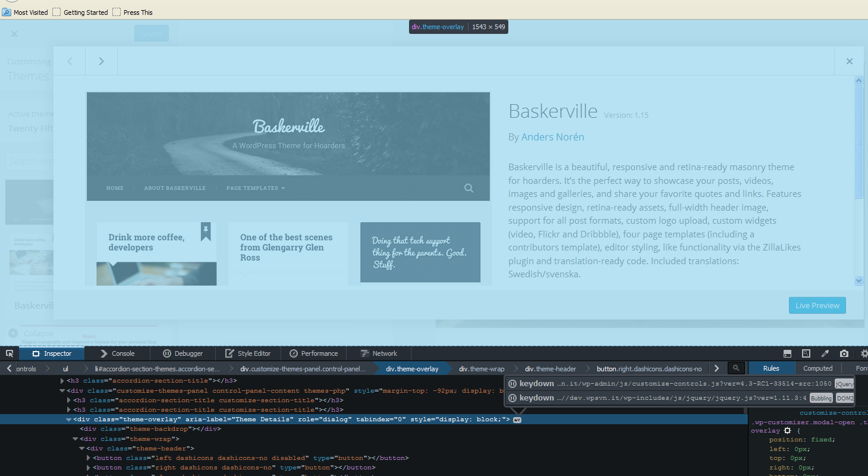Click the jQuery badge in the event popup
868x476 pixels.
tap(844, 384)
